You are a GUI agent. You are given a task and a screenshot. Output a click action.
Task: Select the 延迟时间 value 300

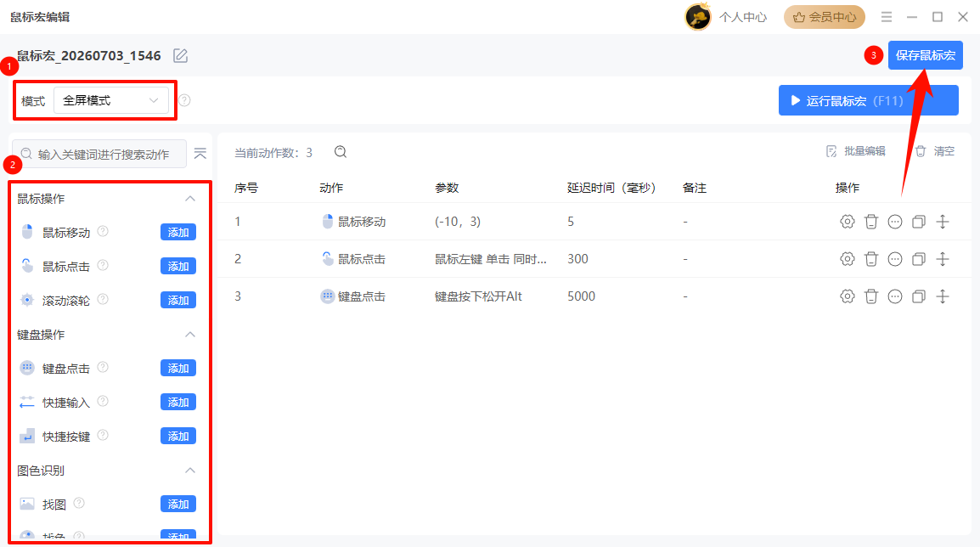pos(577,259)
